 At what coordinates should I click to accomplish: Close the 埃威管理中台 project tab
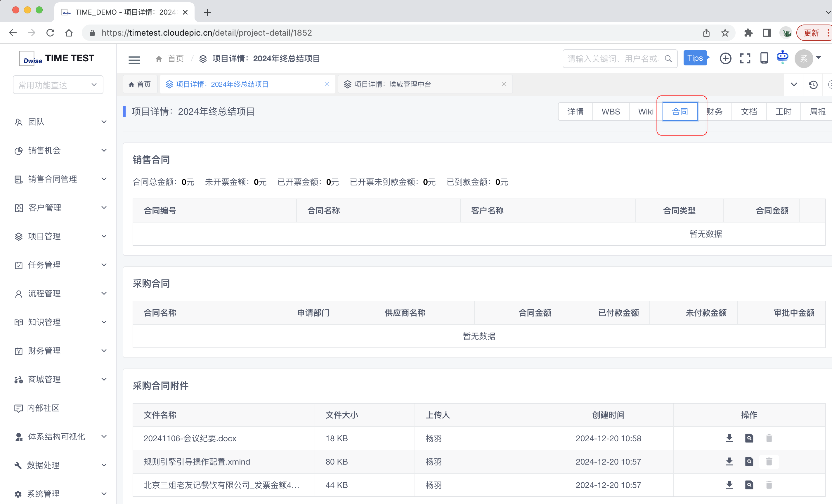(x=504, y=84)
